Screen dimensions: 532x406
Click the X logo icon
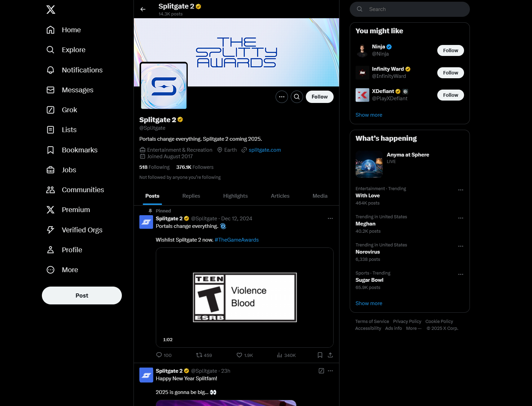point(51,10)
